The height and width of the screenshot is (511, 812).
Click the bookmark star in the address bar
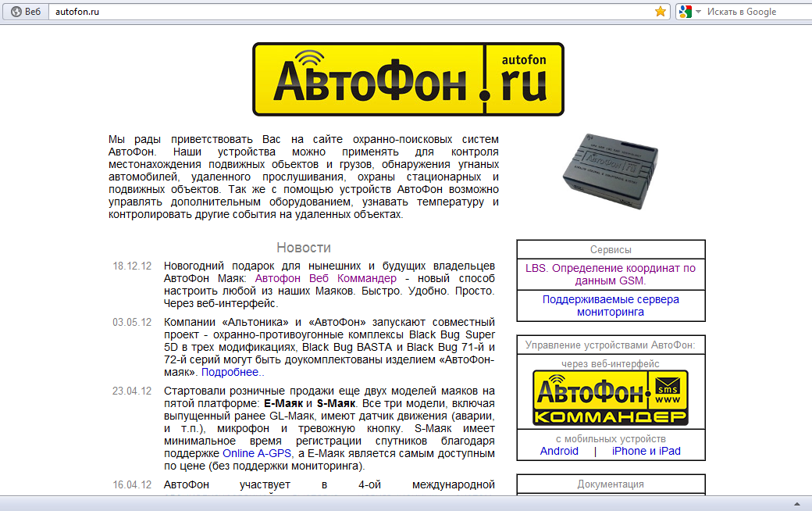tap(661, 12)
